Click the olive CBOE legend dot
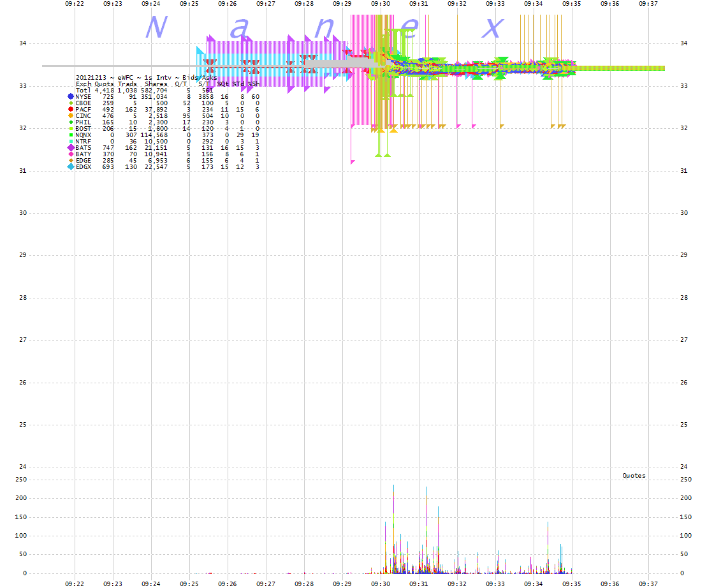Image resolution: width=707 pixels, height=588 pixels. [71, 103]
